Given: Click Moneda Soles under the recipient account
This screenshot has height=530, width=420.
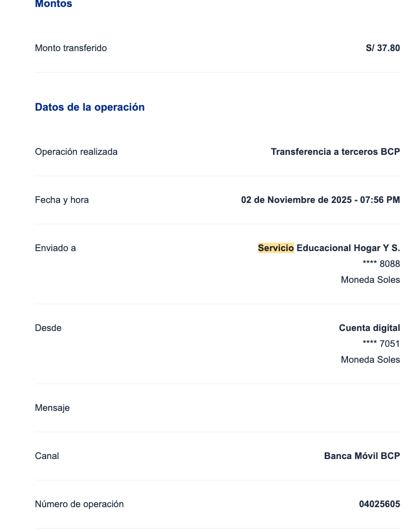Looking at the screenshot, I should (370, 280).
